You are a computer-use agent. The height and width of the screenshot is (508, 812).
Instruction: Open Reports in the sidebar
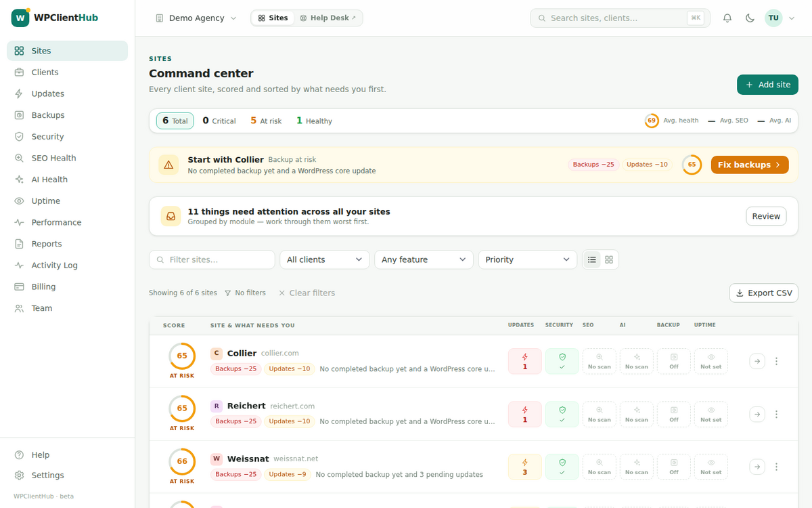67,244
